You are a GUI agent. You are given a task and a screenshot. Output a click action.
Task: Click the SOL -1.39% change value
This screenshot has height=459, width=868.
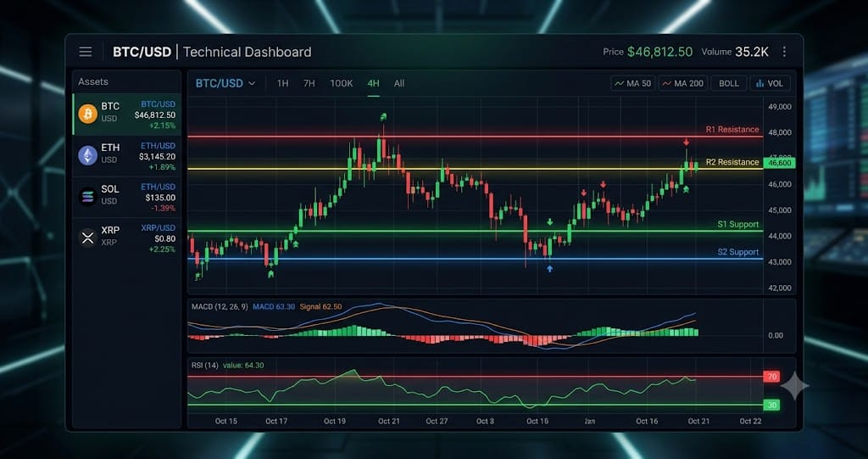coord(164,208)
